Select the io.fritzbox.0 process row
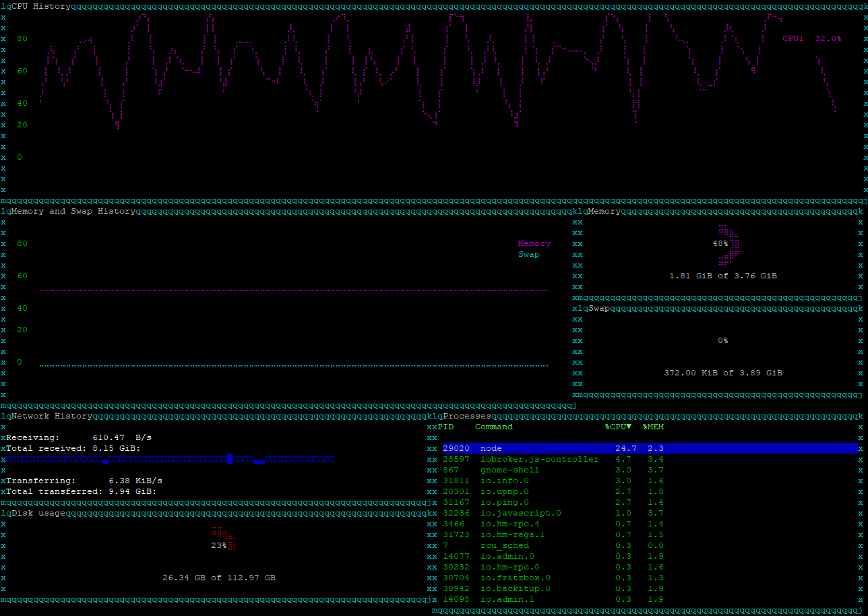 click(650, 578)
